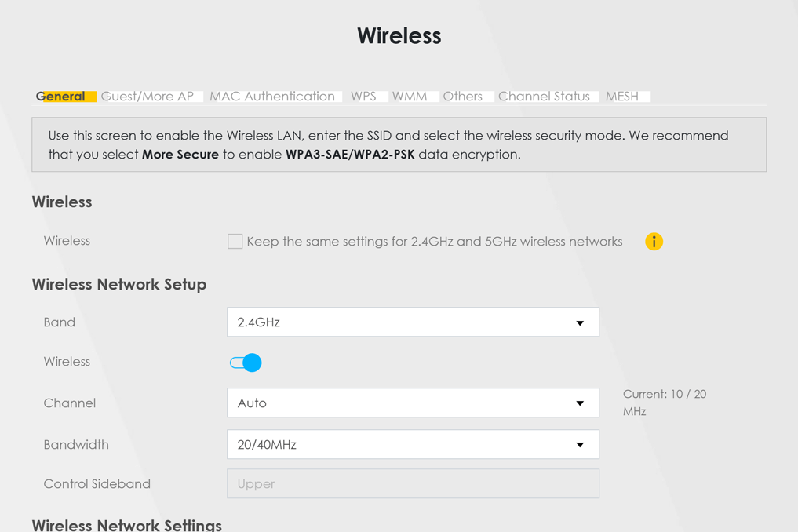Select the WPS tab
This screenshot has width=798, height=532.
[x=363, y=97]
